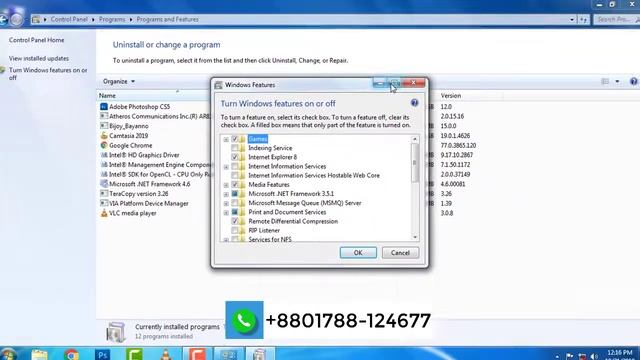Click the Action Center flag tray icon
Viewport: 640px width, 360px height.
click(570, 357)
